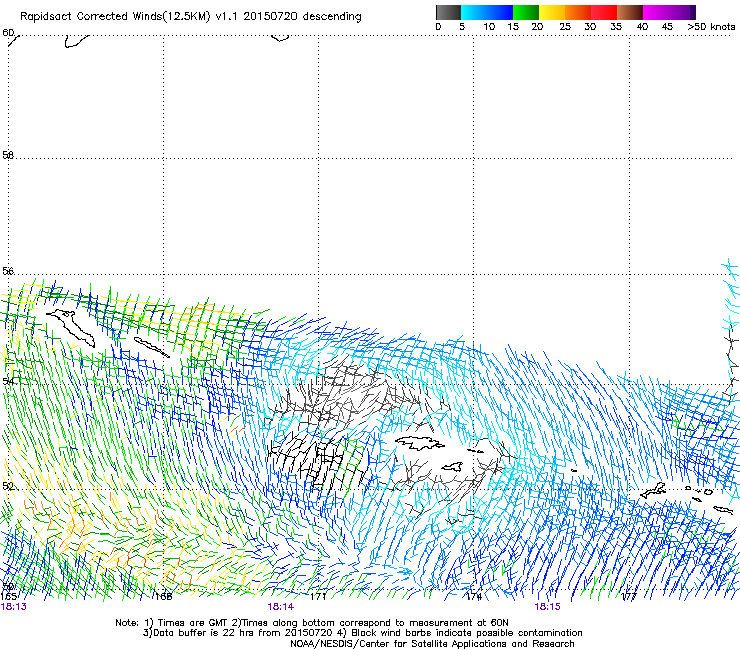Choose the yellow 20–25 knots legend swatch
The image size is (740, 650).
[552, 12]
